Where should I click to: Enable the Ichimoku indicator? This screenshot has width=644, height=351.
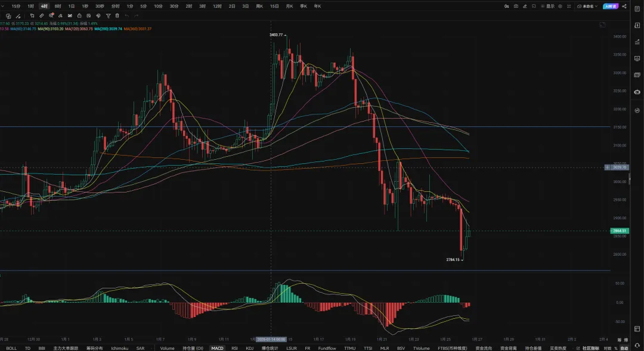click(x=119, y=348)
